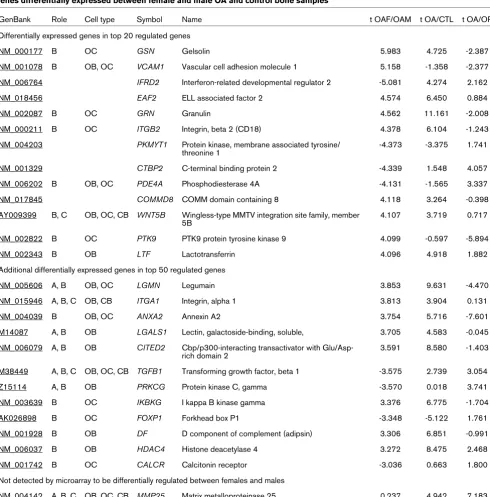Open GenBank link NM_002822
This screenshot has height=497, width=490.
tap(21, 239)
